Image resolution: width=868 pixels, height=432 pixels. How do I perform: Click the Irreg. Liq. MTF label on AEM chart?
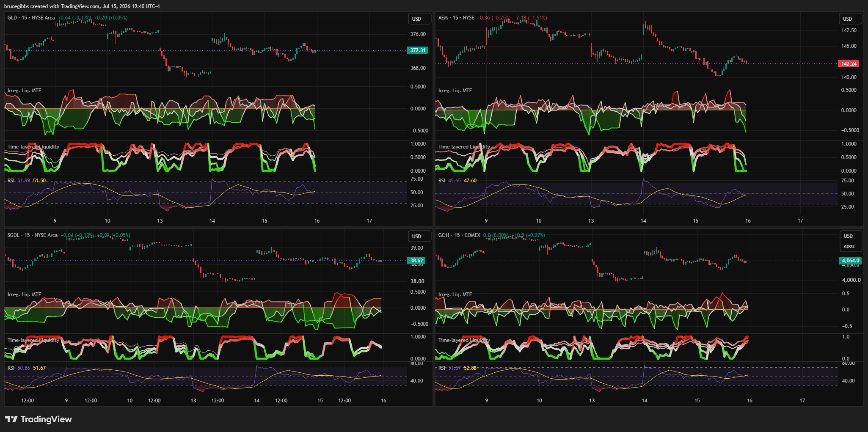(455, 91)
